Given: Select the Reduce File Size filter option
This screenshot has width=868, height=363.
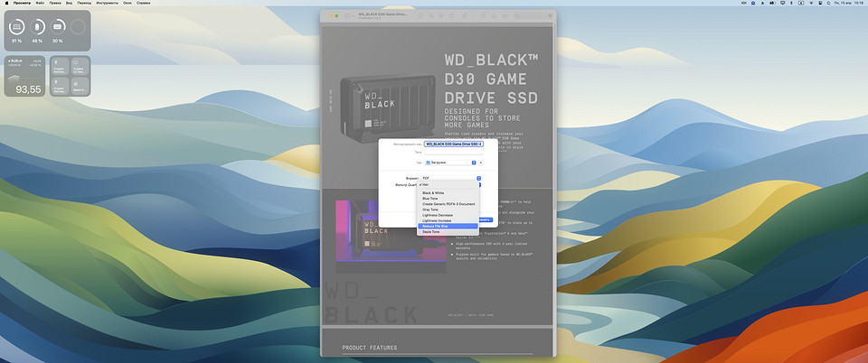Looking at the screenshot, I should (x=448, y=227).
